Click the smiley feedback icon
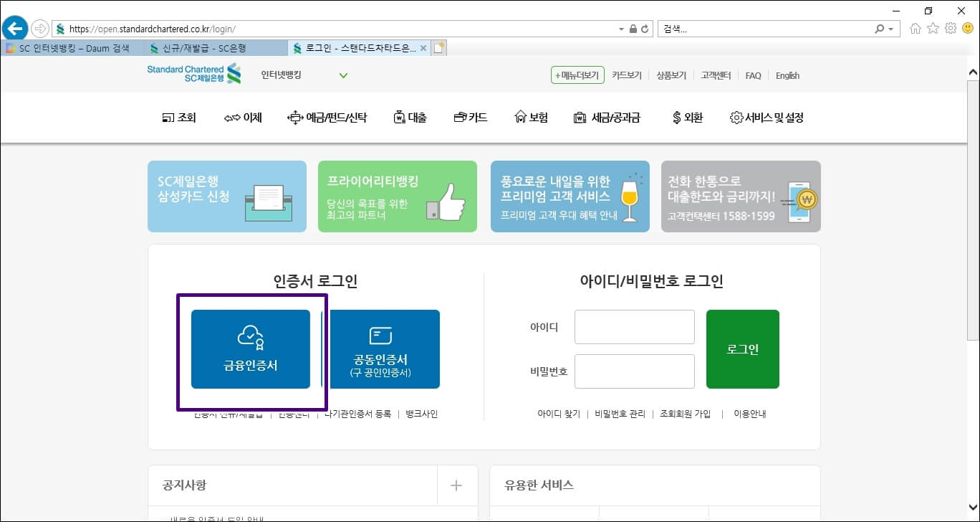The image size is (980, 522). pyautogui.click(x=968, y=29)
